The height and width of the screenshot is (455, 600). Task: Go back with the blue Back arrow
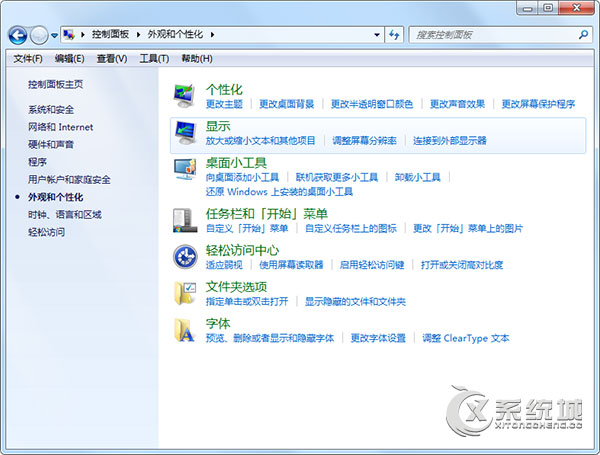tap(18, 35)
